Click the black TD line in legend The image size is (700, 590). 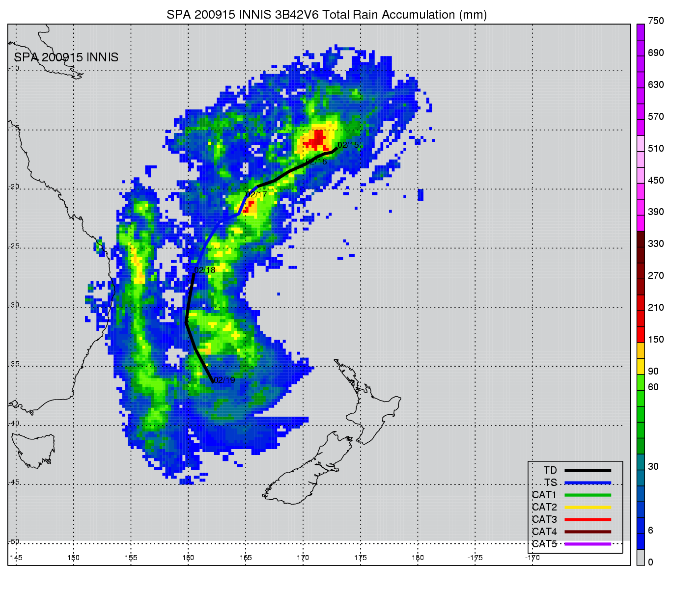pos(588,471)
